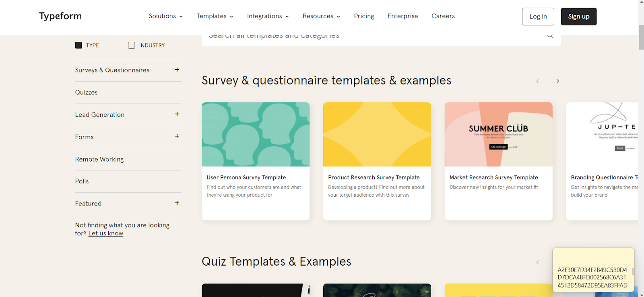This screenshot has width=644, height=297.
Task: Click 'Developing a product?' description text
Action: 376,191
